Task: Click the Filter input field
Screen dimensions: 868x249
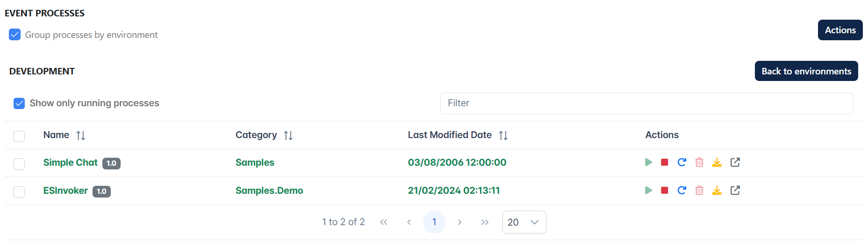Action: [646, 103]
